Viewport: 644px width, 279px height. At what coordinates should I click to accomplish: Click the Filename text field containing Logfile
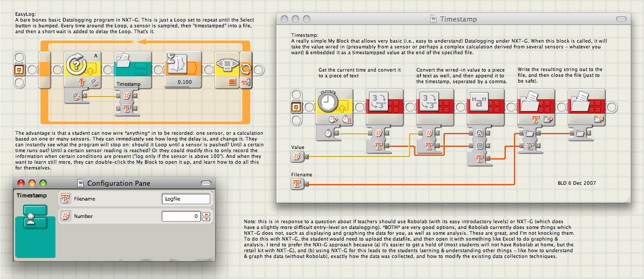[x=186, y=199]
